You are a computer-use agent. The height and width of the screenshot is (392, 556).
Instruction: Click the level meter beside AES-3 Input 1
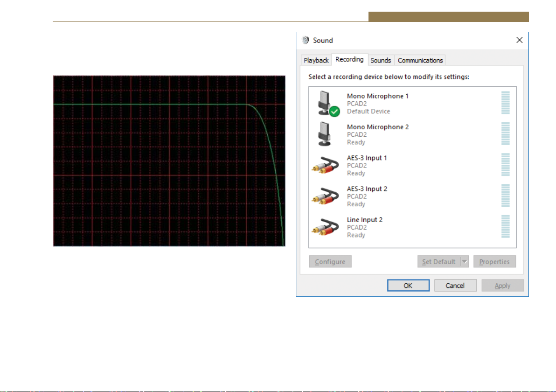[505, 165]
